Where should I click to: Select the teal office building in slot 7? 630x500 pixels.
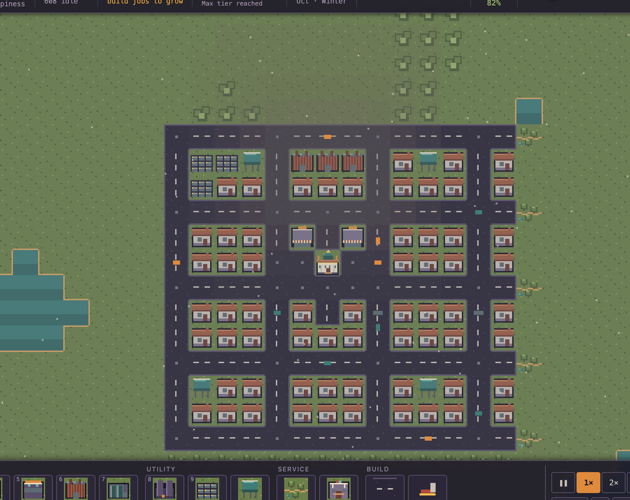pyautogui.click(x=119, y=488)
